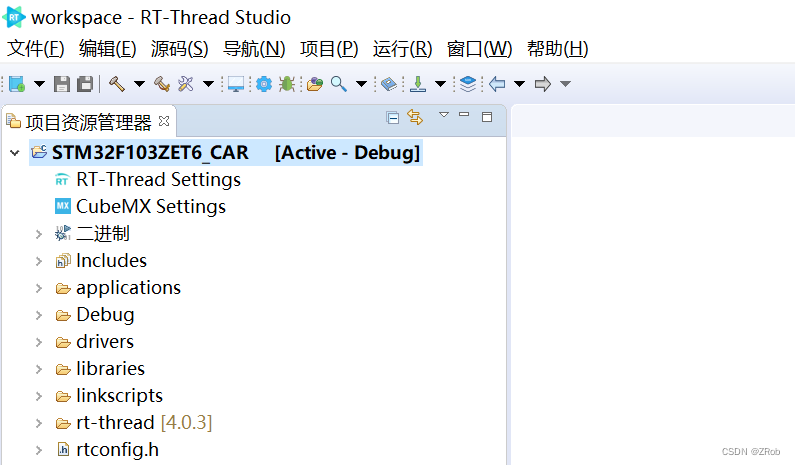Click the wrench and screwdriver tools icon

tap(186, 84)
